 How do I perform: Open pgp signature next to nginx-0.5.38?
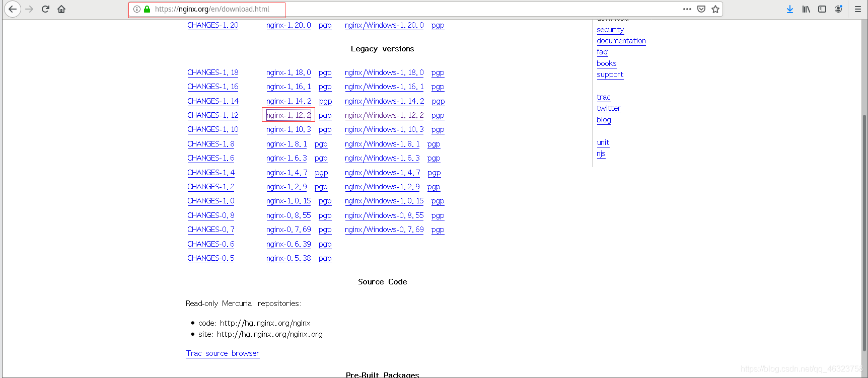coord(325,258)
